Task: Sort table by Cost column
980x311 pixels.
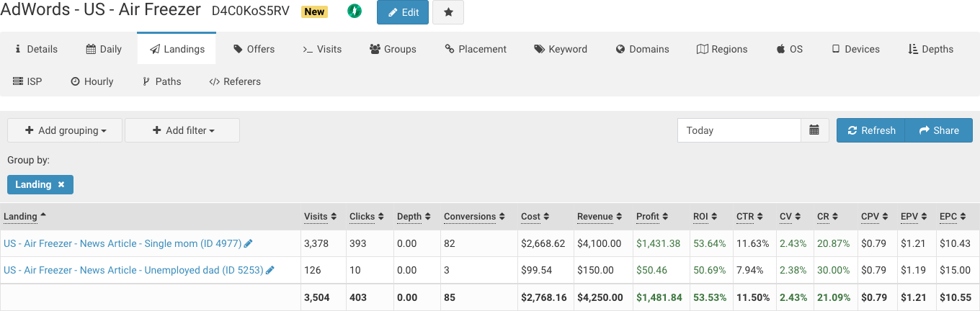Action: pos(535,216)
